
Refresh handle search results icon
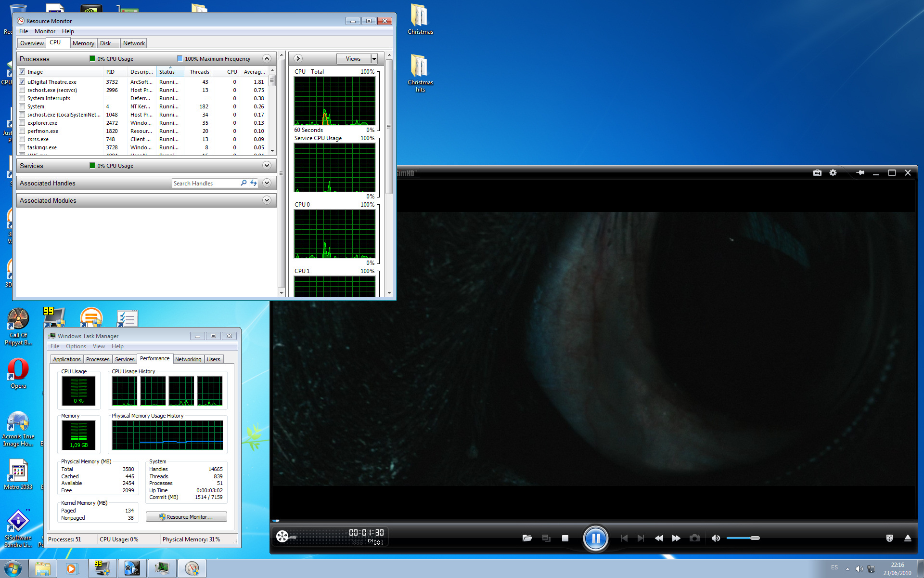tap(254, 183)
